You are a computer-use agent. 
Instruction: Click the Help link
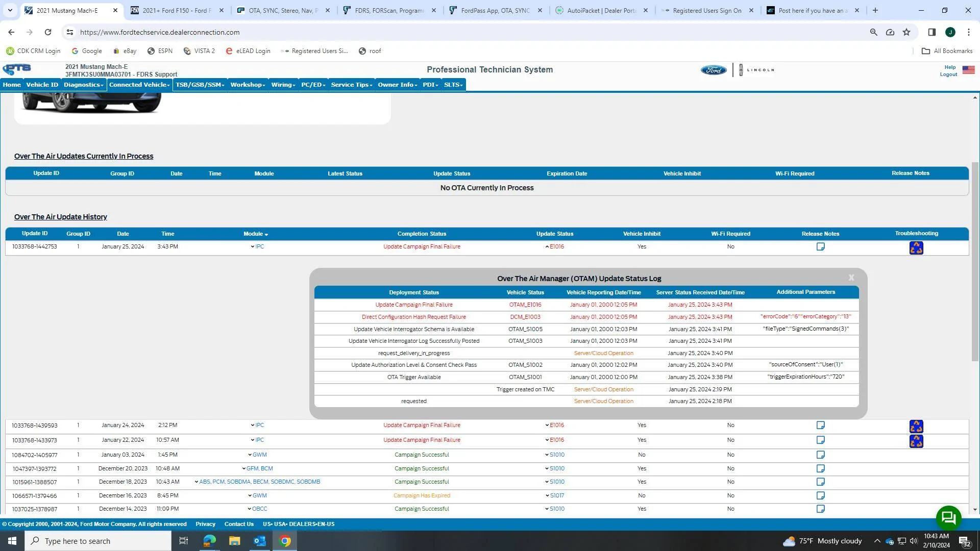point(950,67)
